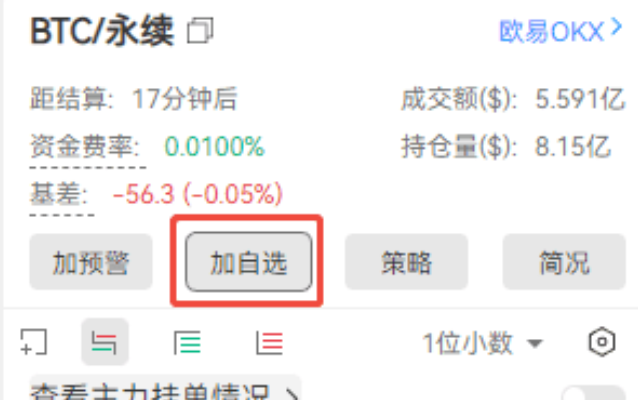Open the 策略 button
The image size is (638, 400).
tap(406, 262)
